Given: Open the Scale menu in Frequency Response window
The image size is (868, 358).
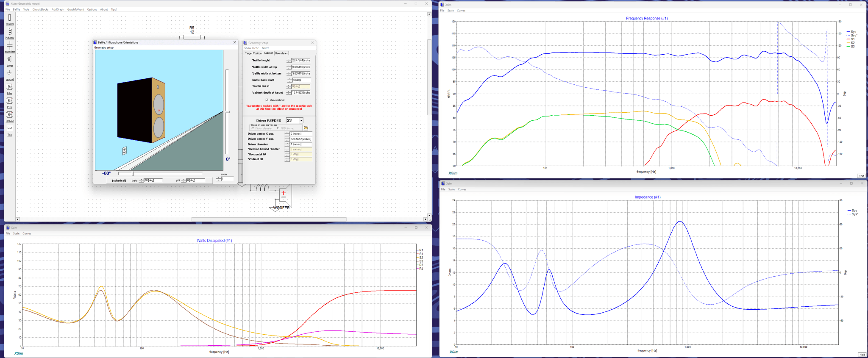Looking at the screenshot, I should 451,11.
